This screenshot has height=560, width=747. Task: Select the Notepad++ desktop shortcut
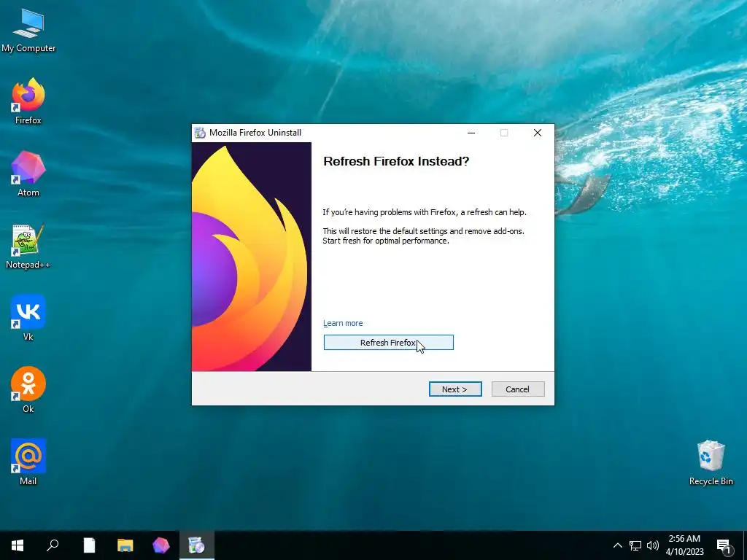coord(28,246)
